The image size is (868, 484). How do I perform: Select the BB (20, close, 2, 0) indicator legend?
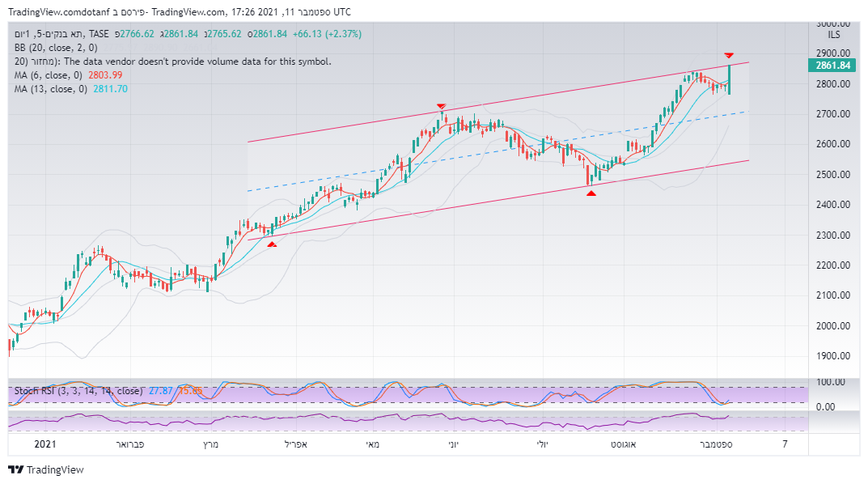point(56,48)
